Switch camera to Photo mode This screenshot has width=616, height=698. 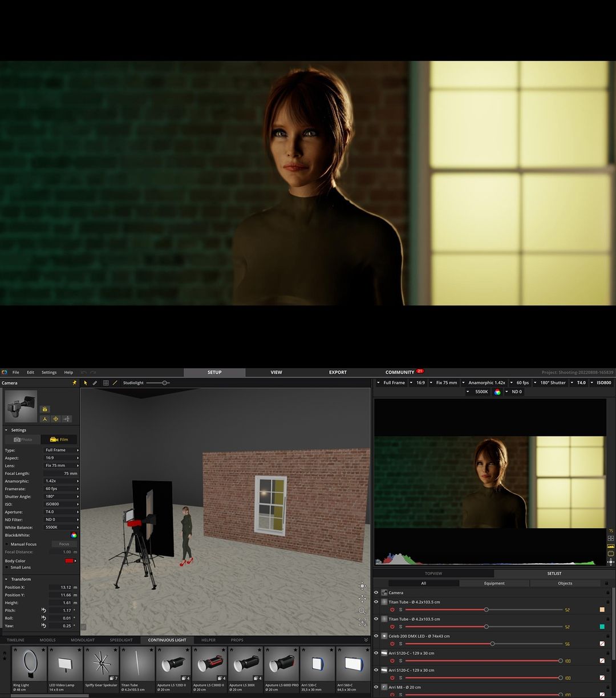[23, 440]
